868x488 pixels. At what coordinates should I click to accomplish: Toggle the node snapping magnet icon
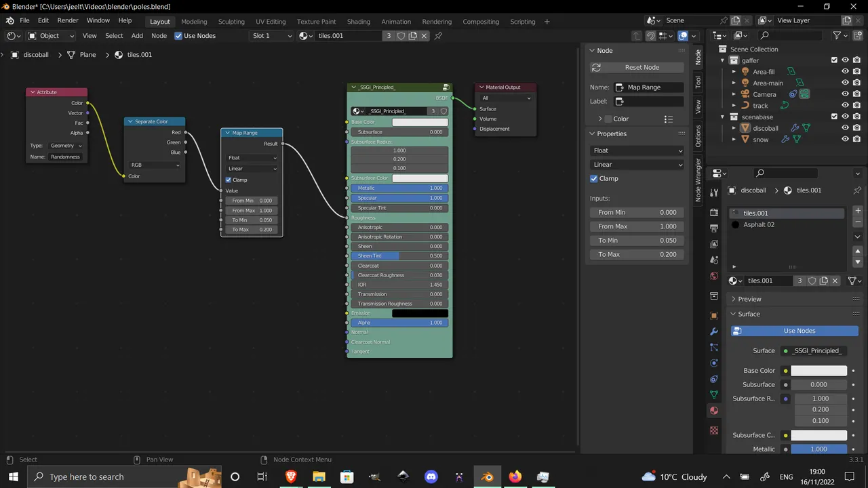coord(651,36)
